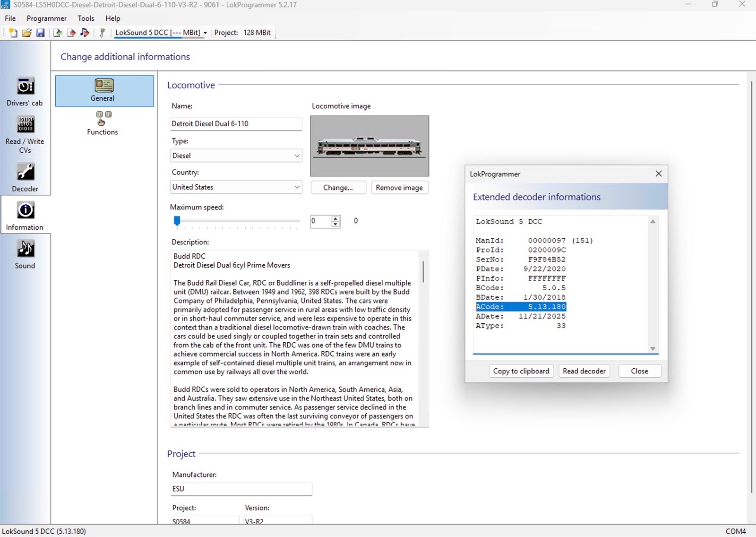Screen dimensions: 756x537
Task: Click the ESU application icon in title bar
Action: (x=6, y=5)
